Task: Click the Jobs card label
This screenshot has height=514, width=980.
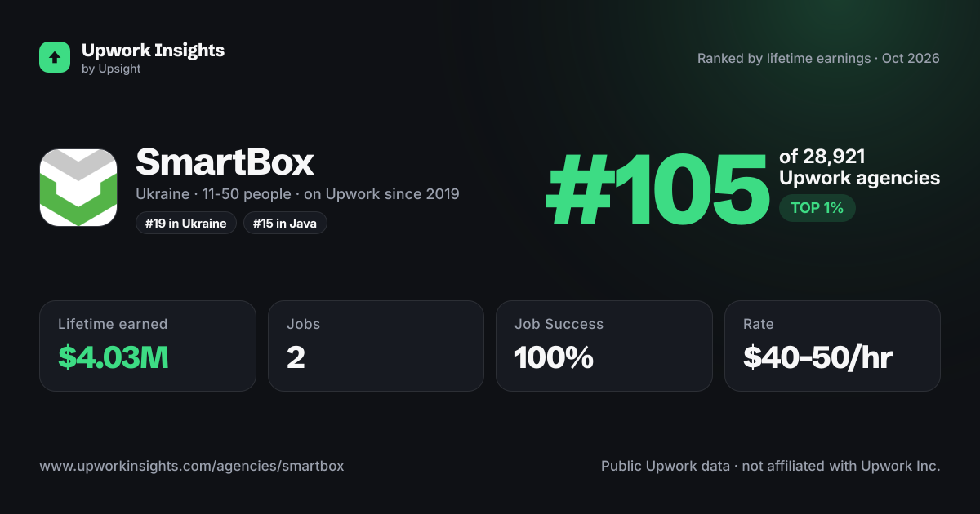Action: (303, 324)
